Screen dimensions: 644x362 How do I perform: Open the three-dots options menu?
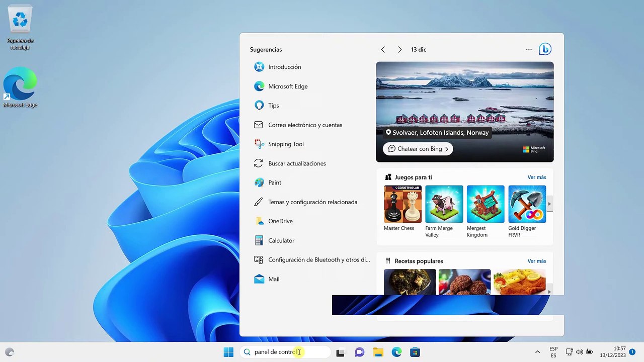coord(529,49)
